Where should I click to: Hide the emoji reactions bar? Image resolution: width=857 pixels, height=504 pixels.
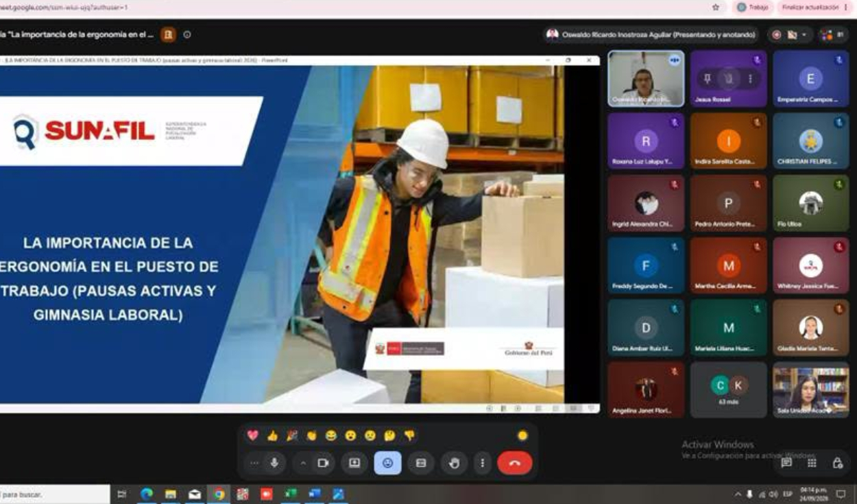coord(387,463)
